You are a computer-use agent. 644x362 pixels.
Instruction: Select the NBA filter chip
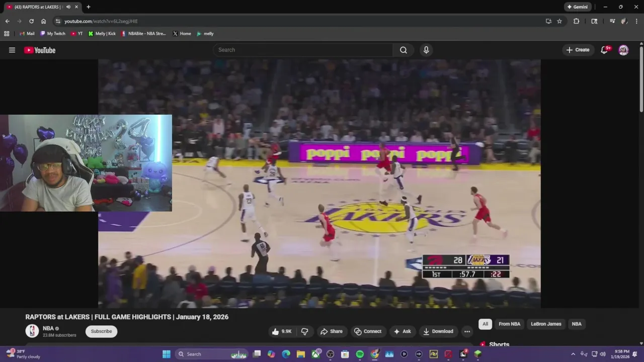[577, 324]
